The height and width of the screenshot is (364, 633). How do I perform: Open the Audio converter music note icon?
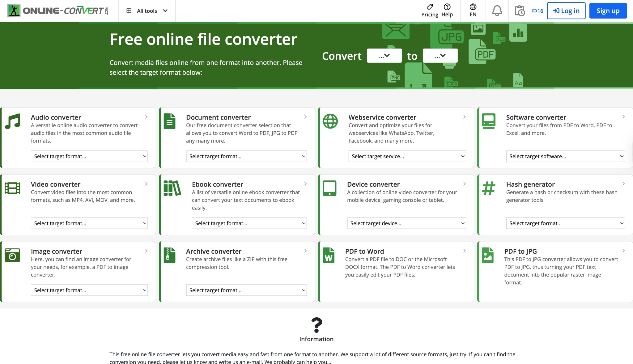[x=13, y=121]
